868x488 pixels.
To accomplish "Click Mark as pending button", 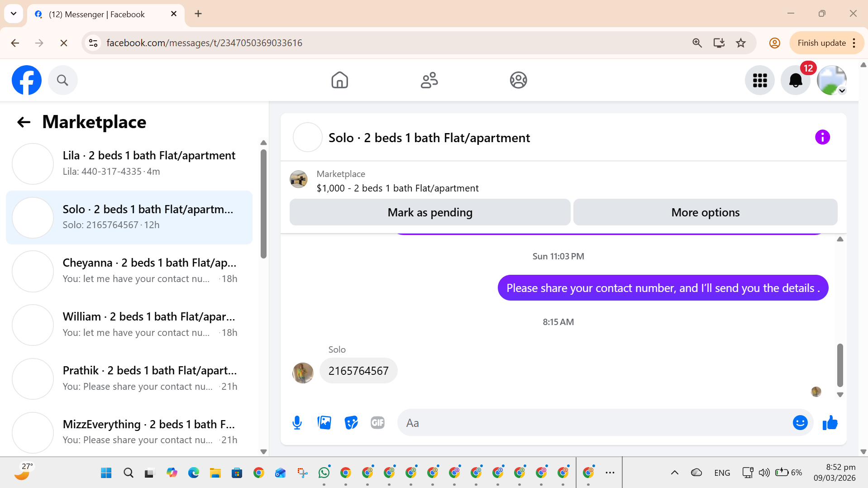I will click(x=430, y=212).
